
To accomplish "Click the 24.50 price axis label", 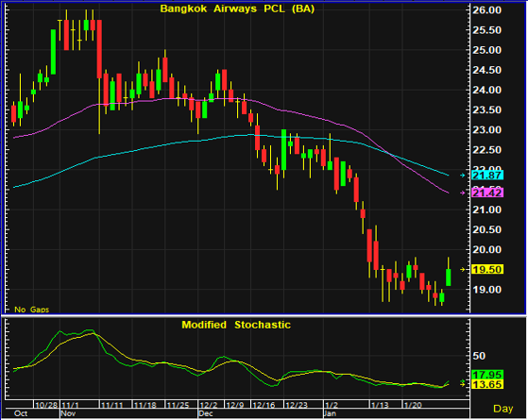I will pyautogui.click(x=487, y=70).
